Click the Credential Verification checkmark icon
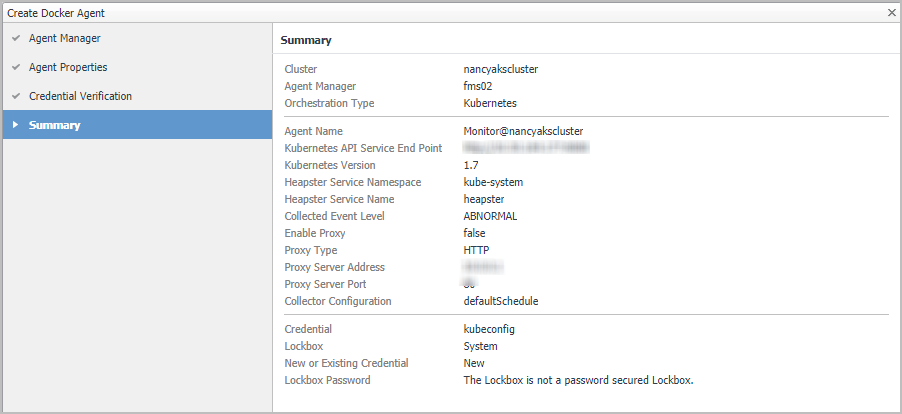 (x=16, y=97)
